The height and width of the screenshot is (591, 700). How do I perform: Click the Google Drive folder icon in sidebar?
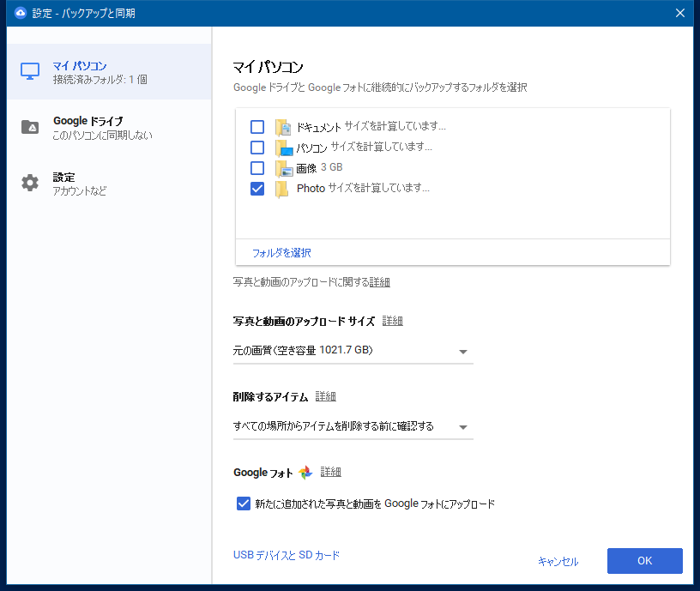coord(30,127)
